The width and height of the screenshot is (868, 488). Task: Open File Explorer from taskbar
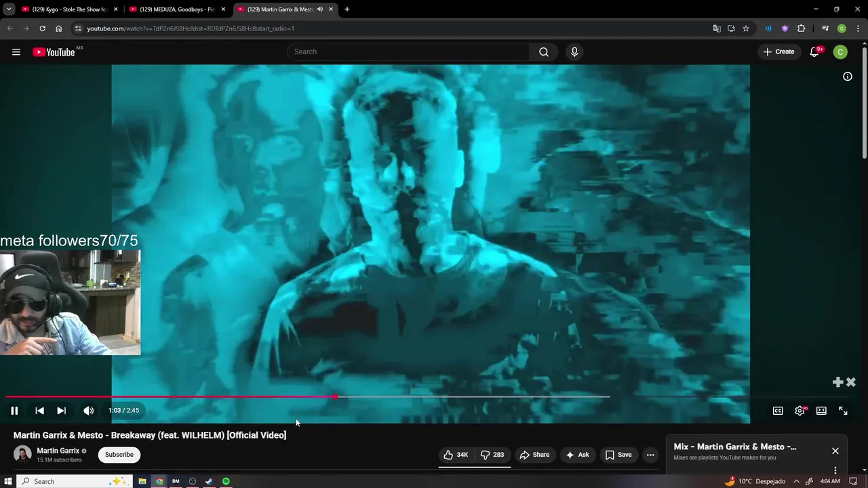(x=142, y=481)
